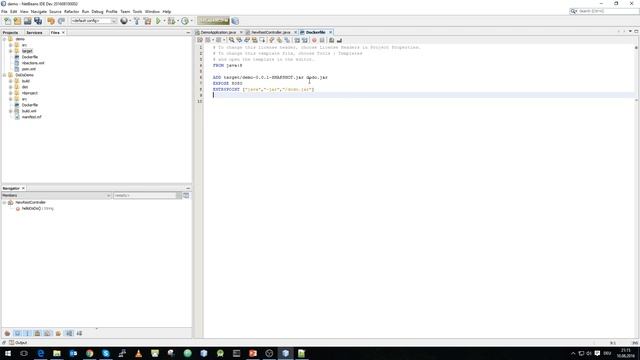Open the Tools menu
The height and width of the screenshot is (360, 640).
click(138, 11)
